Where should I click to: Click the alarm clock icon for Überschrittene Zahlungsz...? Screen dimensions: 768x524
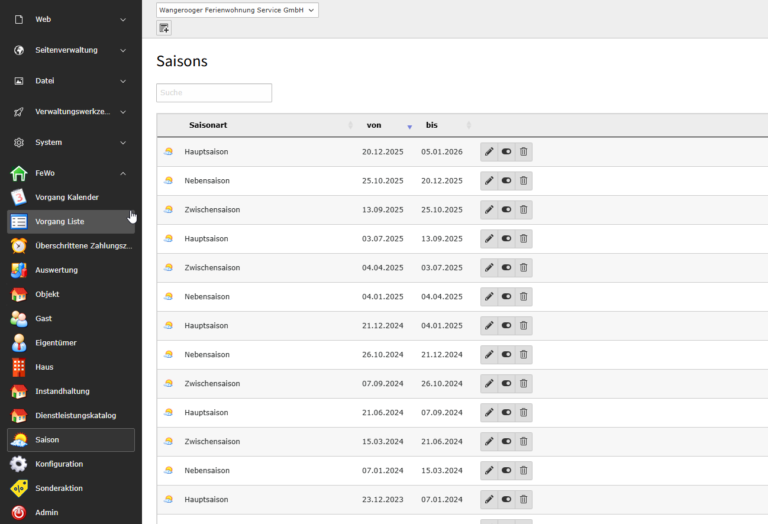pyautogui.click(x=19, y=245)
